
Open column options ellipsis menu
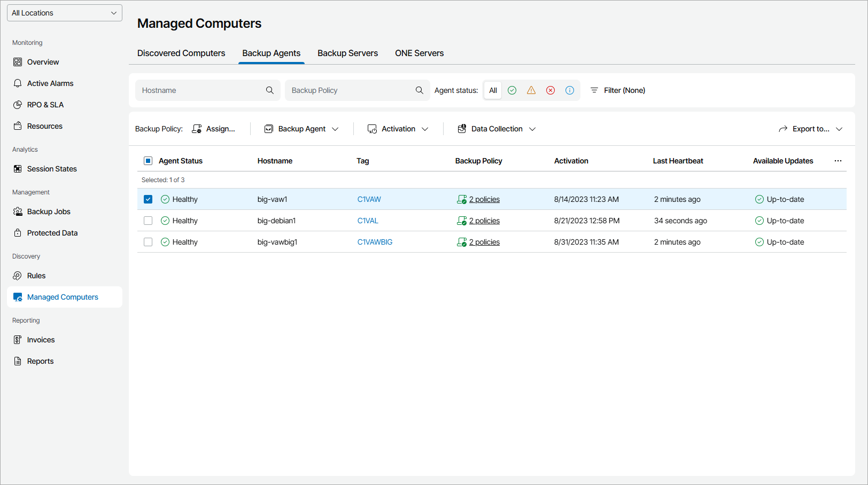click(x=838, y=161)
